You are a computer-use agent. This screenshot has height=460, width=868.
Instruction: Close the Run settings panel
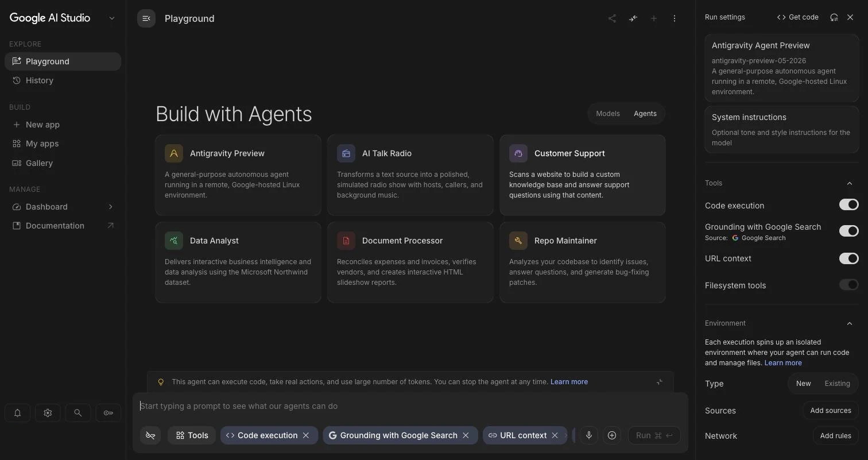pyautogui.click(x=850, y=17)
